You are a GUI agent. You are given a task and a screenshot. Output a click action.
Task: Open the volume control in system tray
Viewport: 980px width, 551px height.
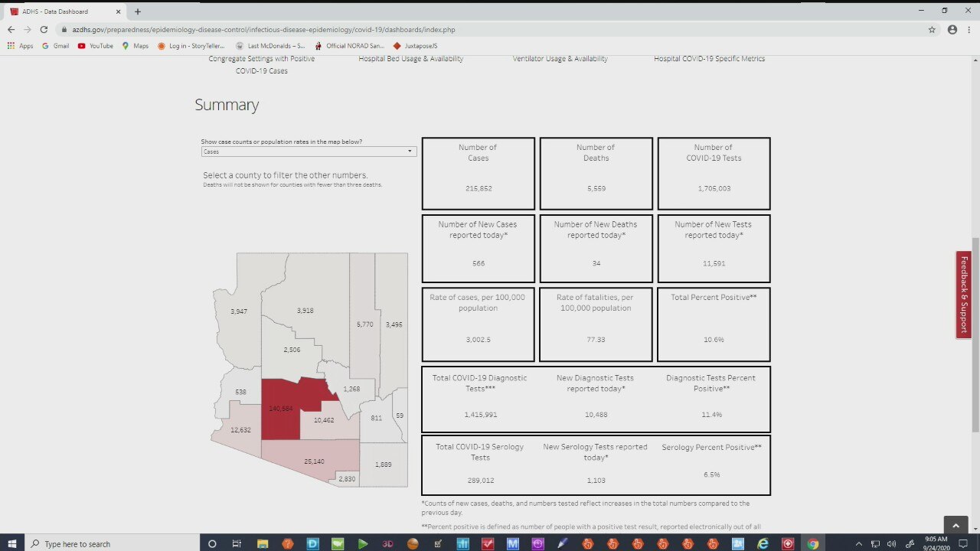[891, 543]
